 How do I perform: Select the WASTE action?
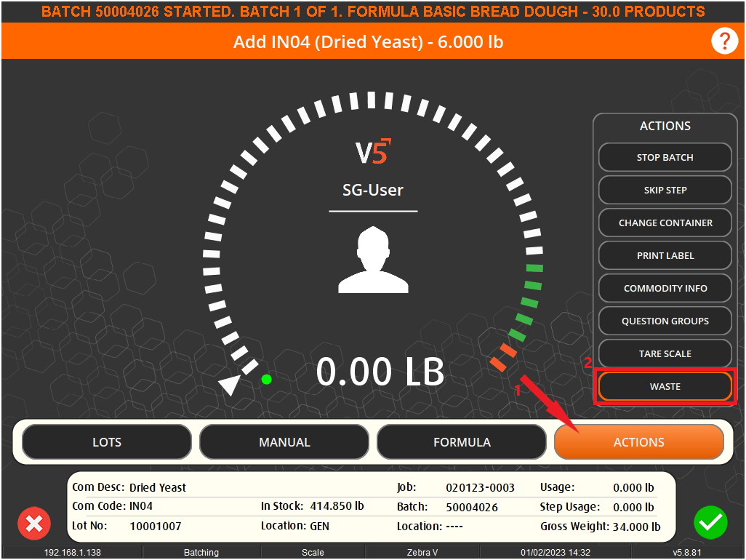[665, 386]
